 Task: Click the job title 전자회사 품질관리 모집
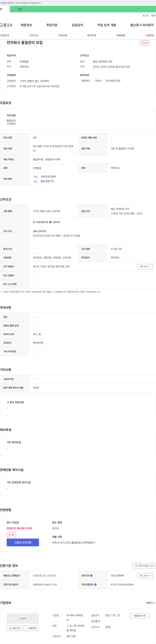pyautogui.click(x=25, y=42)
